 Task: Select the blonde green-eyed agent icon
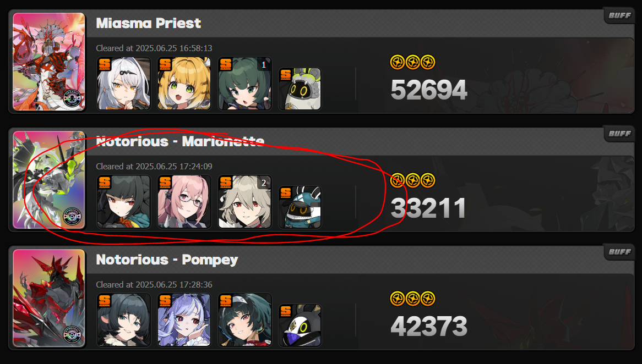coord(184,84)
